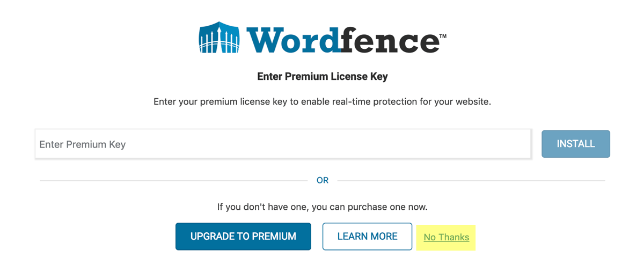Screen dimensions: 644x272
Task: Focus the Enter Premium Key field
Action: pyautogui.click(x=283, y=144)
